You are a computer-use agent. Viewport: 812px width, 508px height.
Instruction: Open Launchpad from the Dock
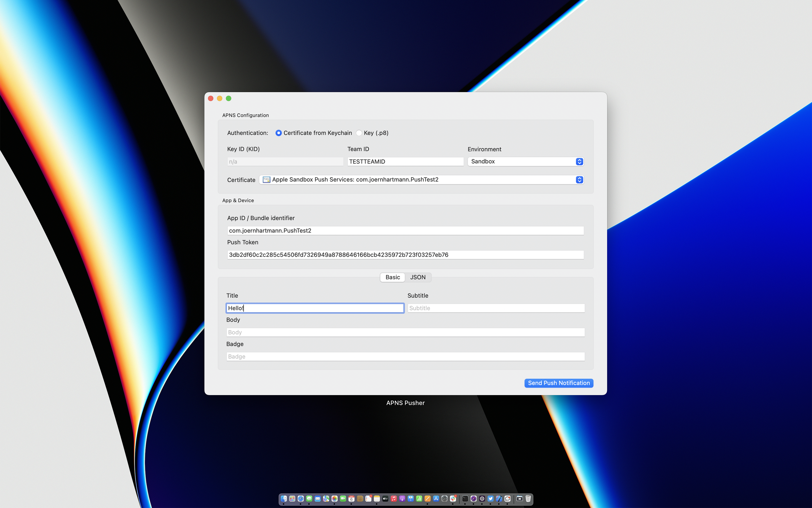tap(292, 499)
